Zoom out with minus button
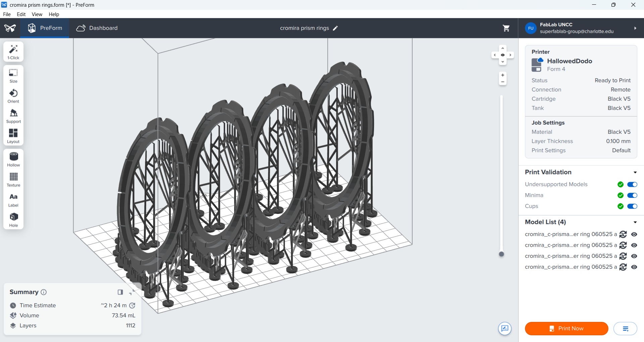The width and height of the screenshot is (644, 342). tap(502, 82)
